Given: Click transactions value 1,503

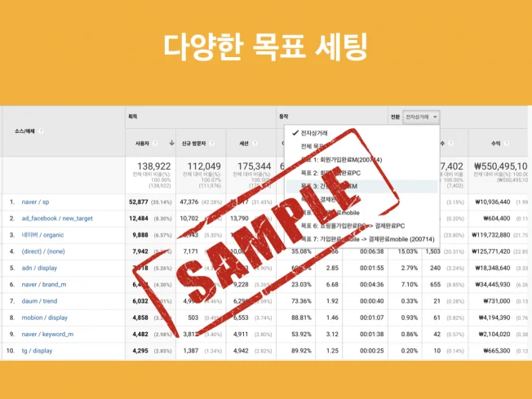Looking at the screenshot, I should click(433, 251).
